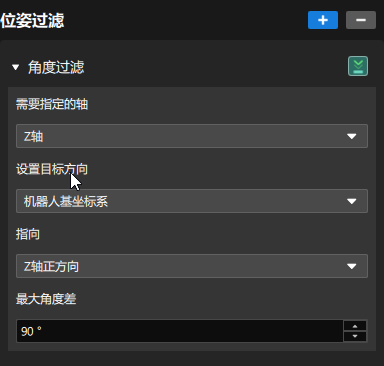
Task: Click the 需要指定的轴 label
Action: [52, 104]
